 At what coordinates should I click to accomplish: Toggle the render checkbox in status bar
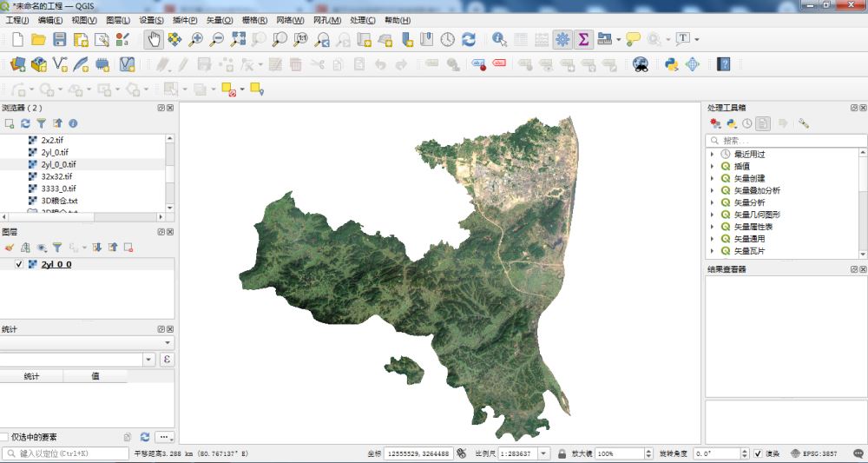758,453
